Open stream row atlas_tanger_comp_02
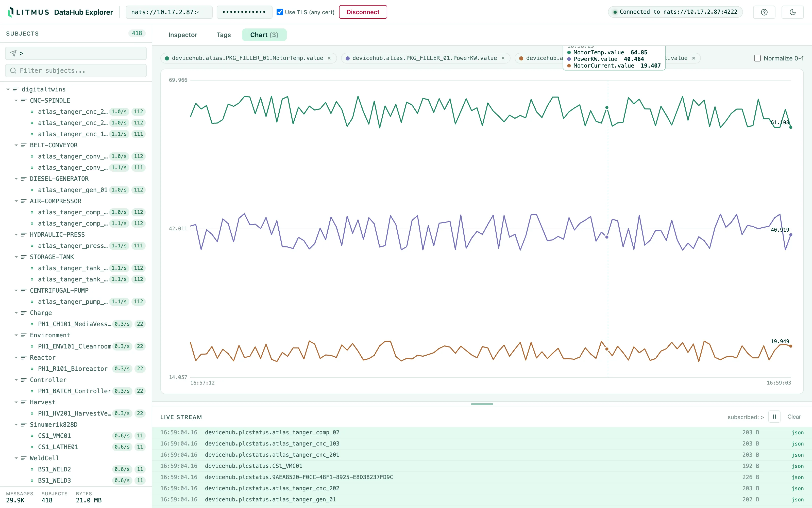812x508 pixels. 482,432
